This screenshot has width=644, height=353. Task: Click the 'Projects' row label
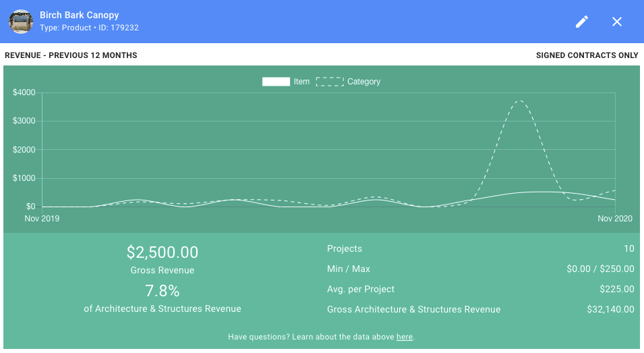344,248
